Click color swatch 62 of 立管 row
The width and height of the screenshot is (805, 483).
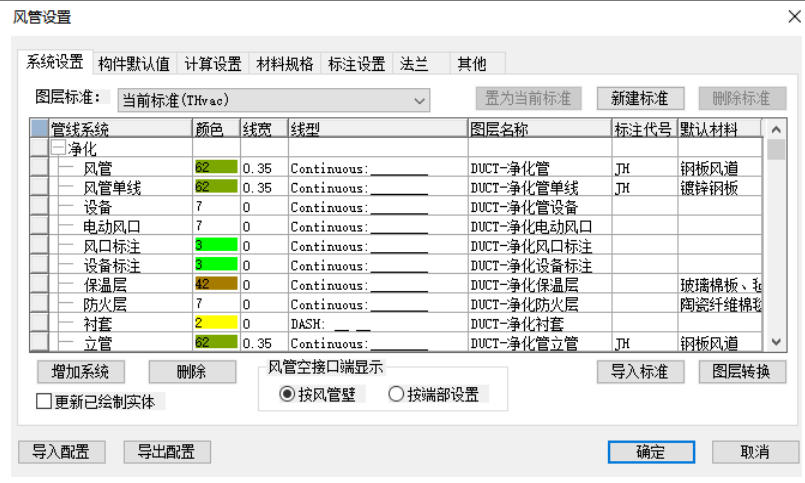[x=216, y=342]
